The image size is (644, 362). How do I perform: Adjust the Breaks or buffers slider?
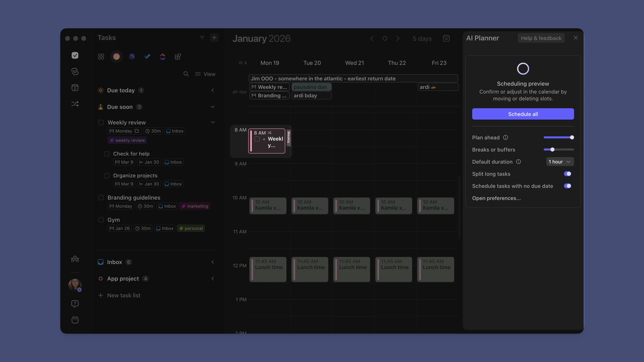click(x=552, y=149)
